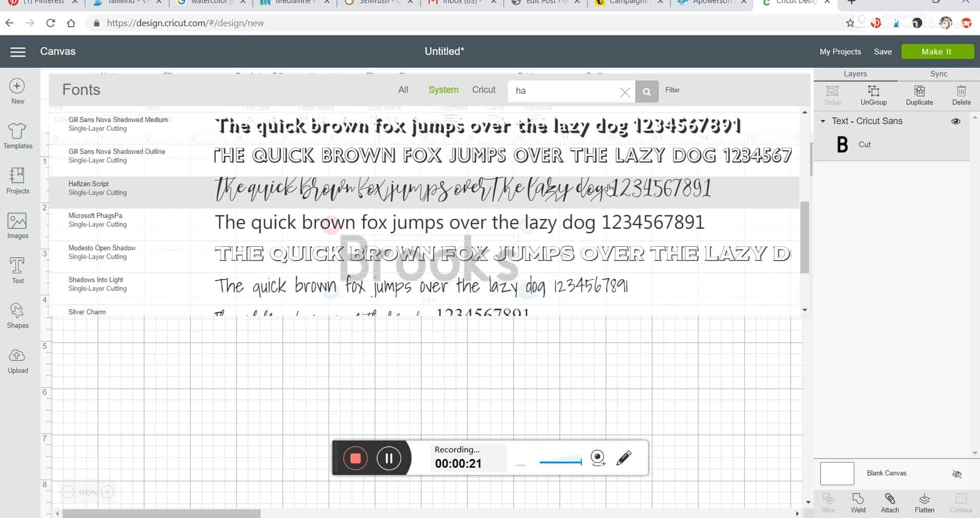
Task: Select Modesto Open Shadow font
Action: pyautogui.click(x=424, y=256)
